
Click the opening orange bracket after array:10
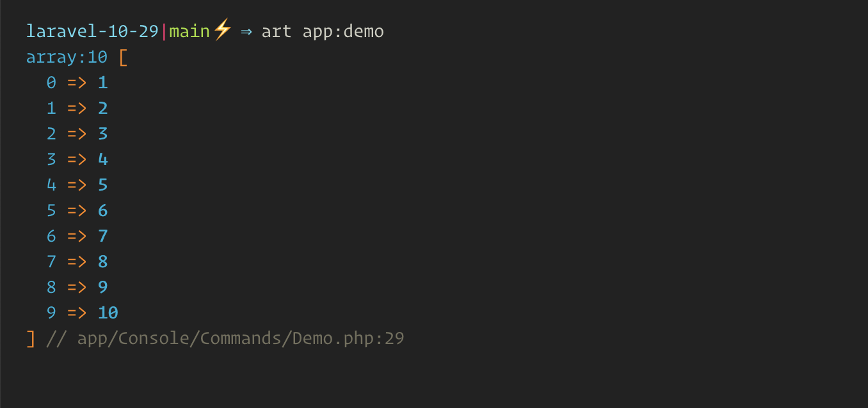124,58
